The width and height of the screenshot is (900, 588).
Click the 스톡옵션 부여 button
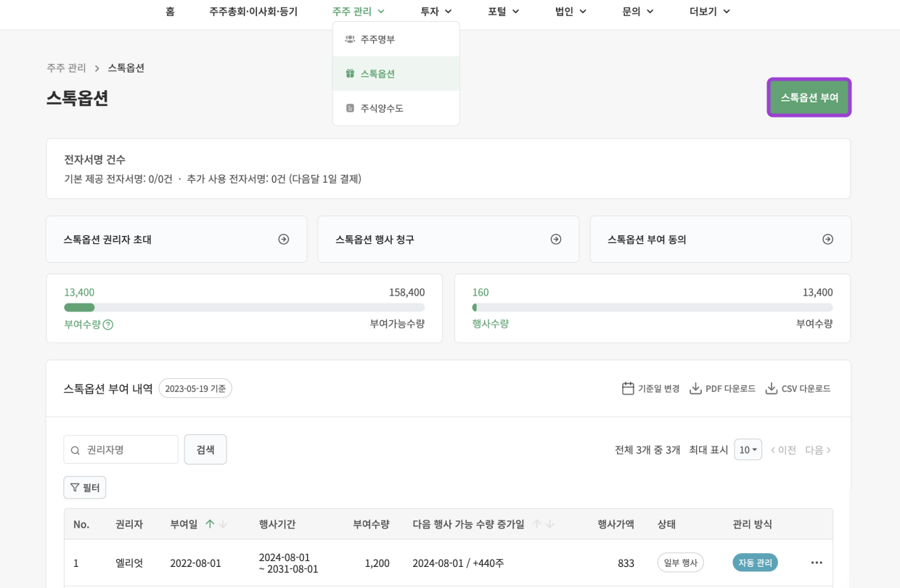[809, 97]
